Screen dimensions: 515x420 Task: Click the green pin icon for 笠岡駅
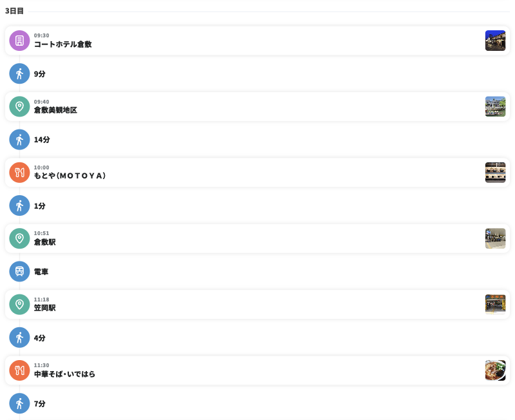(19, 304)
